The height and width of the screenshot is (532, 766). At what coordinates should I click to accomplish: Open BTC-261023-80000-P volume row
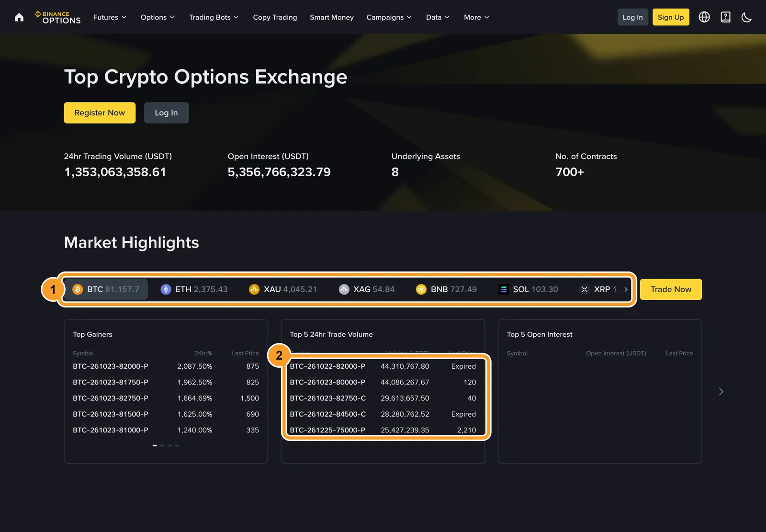tap(383, 382)
